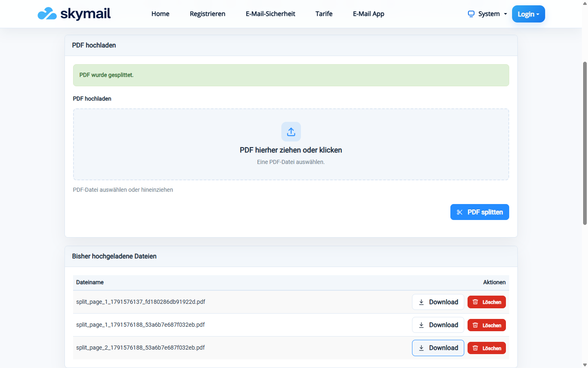This screenshot has height=368, width=588.
Task: Click the 'PDF hierher ziehen oder klicken' text
Action: [x=291, y=150]
